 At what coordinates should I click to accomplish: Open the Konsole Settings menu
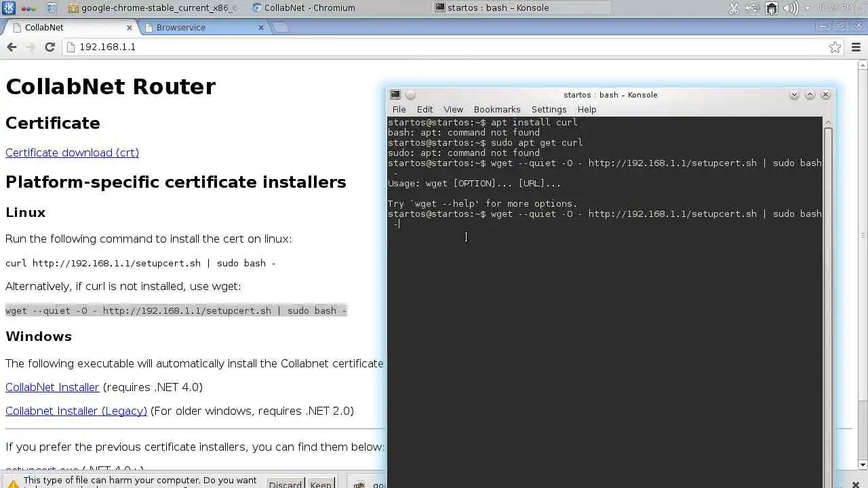(x=549, y=109)
